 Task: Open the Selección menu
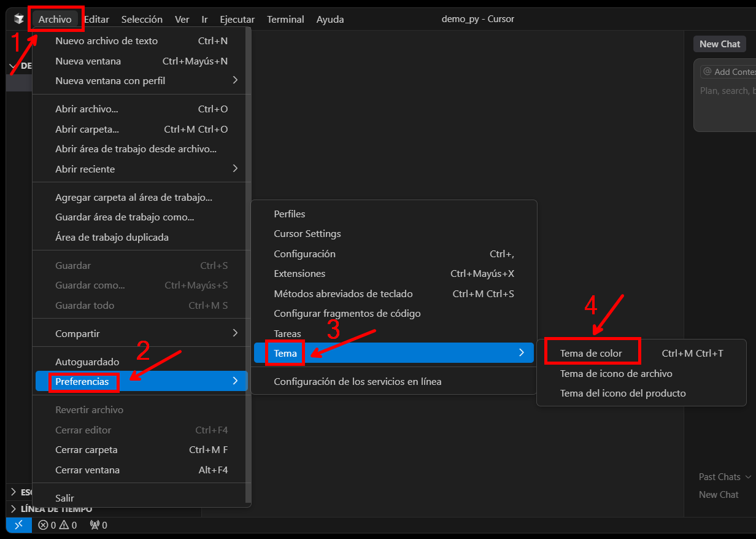(x=142, y=19)
